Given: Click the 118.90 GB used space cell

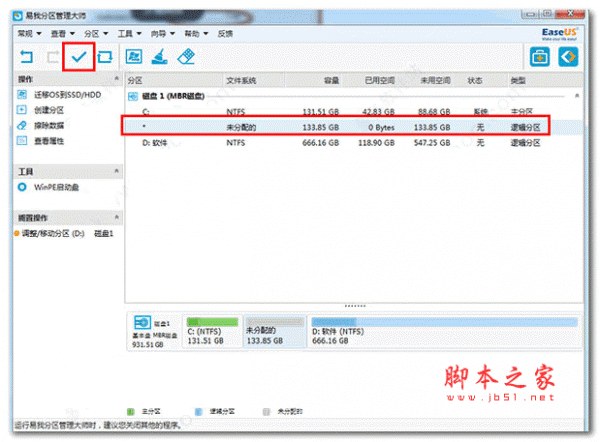Looking at the screenshot, I should click(x=376, y=143).
